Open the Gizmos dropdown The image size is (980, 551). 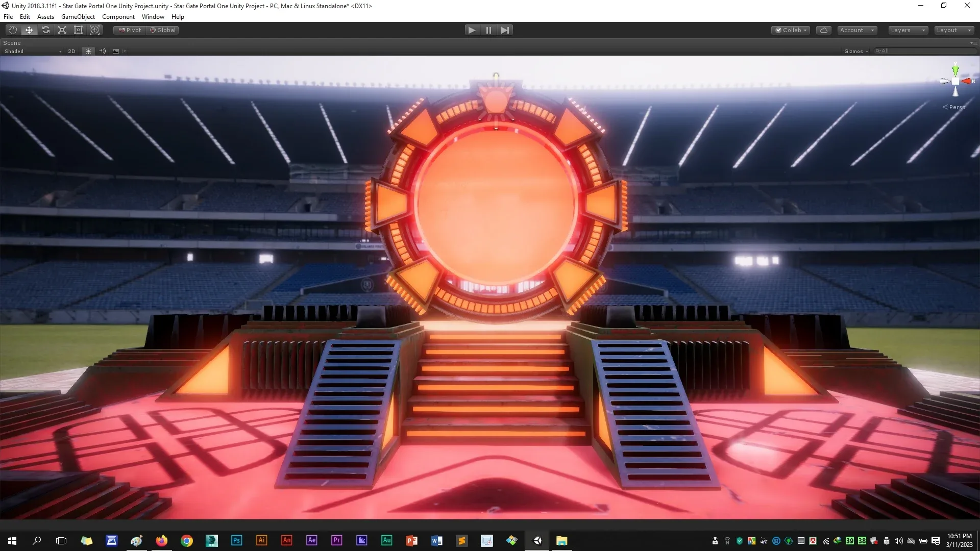tap(856, 51)
